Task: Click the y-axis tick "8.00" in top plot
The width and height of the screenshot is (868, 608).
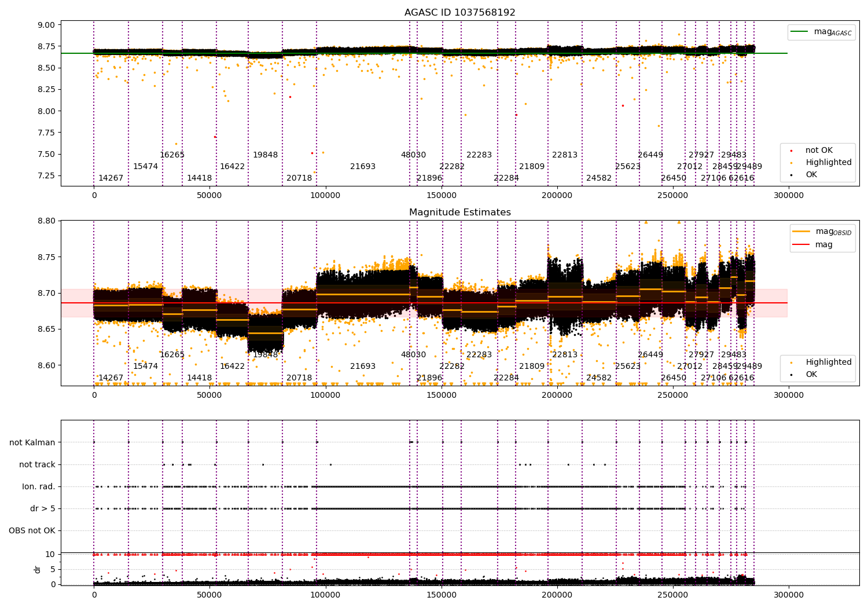Action: (46, 111)
